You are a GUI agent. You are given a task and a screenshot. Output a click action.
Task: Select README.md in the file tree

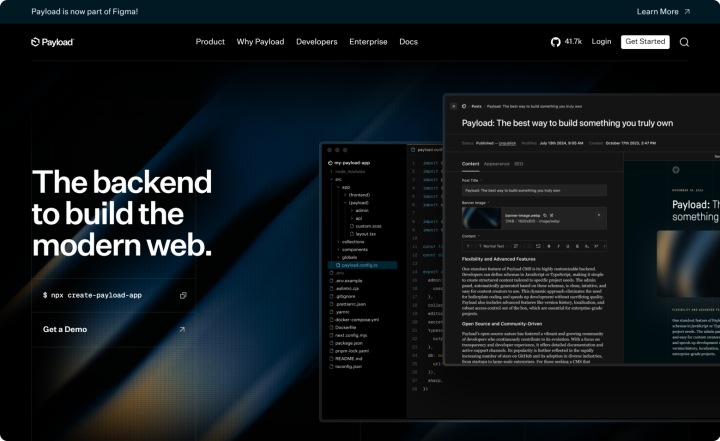click(345, 359)
